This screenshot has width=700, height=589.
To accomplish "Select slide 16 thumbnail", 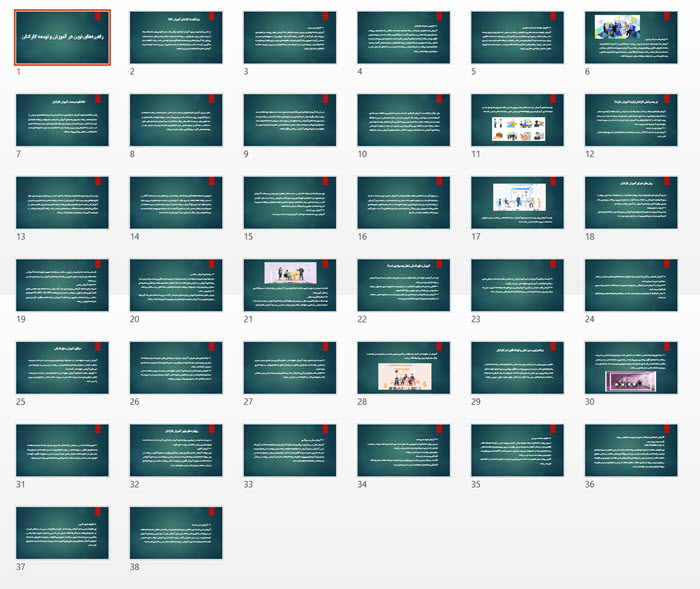I will pos(404,203).
